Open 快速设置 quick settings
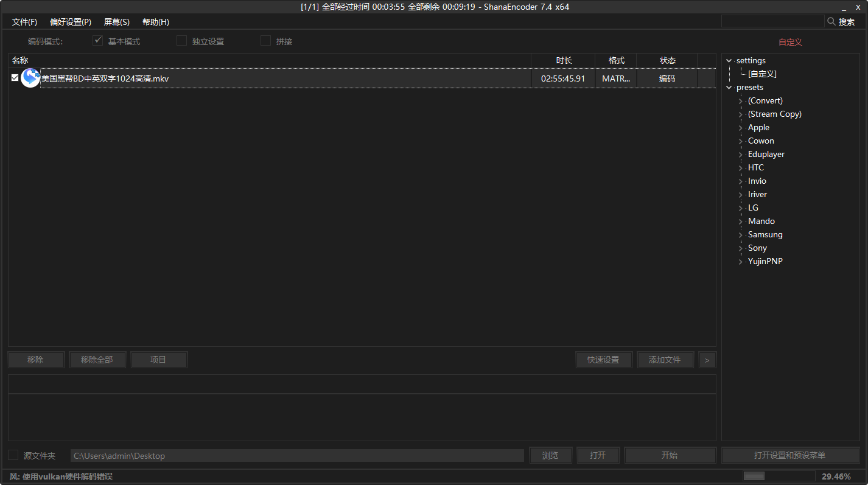Screen dimensions: 868x485 (x=604, y=360)
